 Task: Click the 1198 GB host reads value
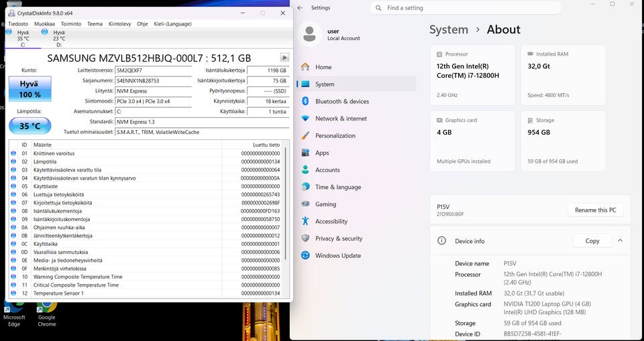[x=268, y=70]
